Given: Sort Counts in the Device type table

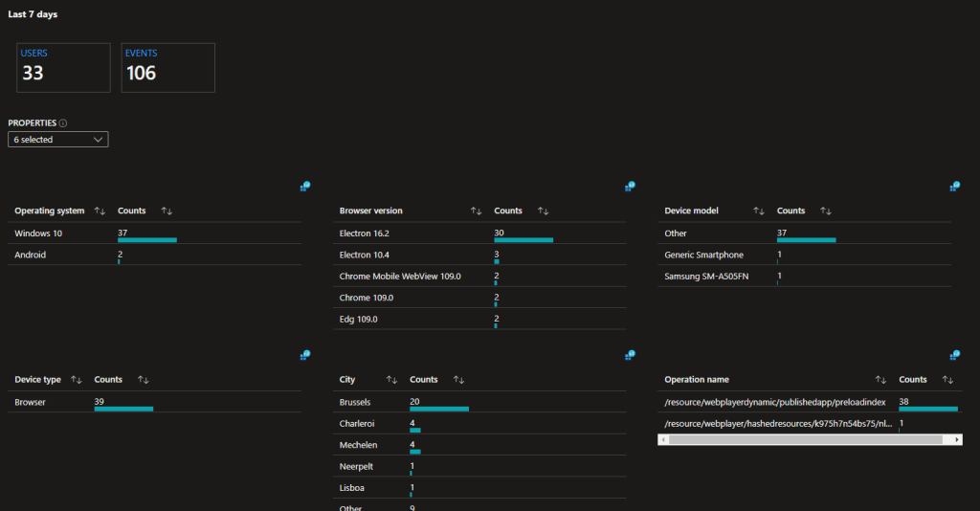Looking at the screenshot, I should pos(143,380).
